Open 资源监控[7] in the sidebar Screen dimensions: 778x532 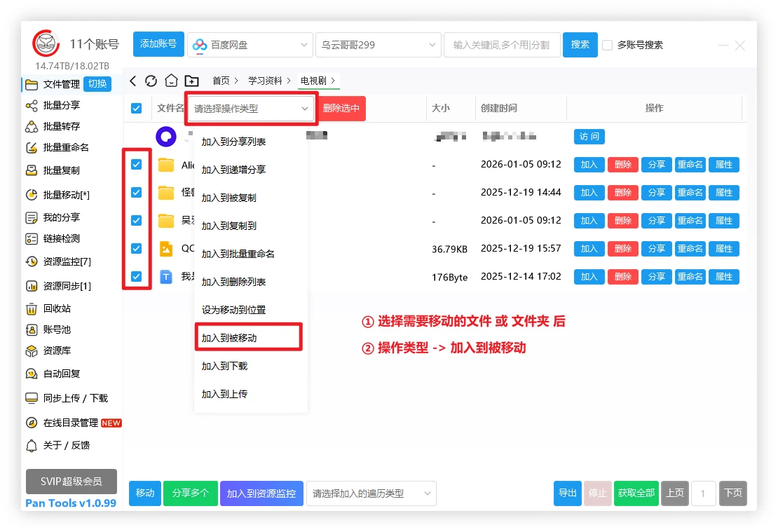[x=66, y=261]
